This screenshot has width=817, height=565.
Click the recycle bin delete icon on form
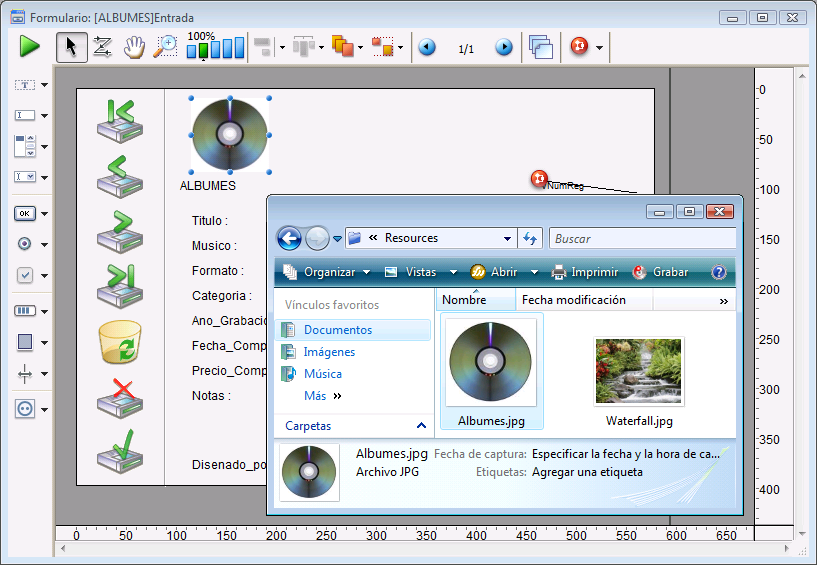(120, 342)
